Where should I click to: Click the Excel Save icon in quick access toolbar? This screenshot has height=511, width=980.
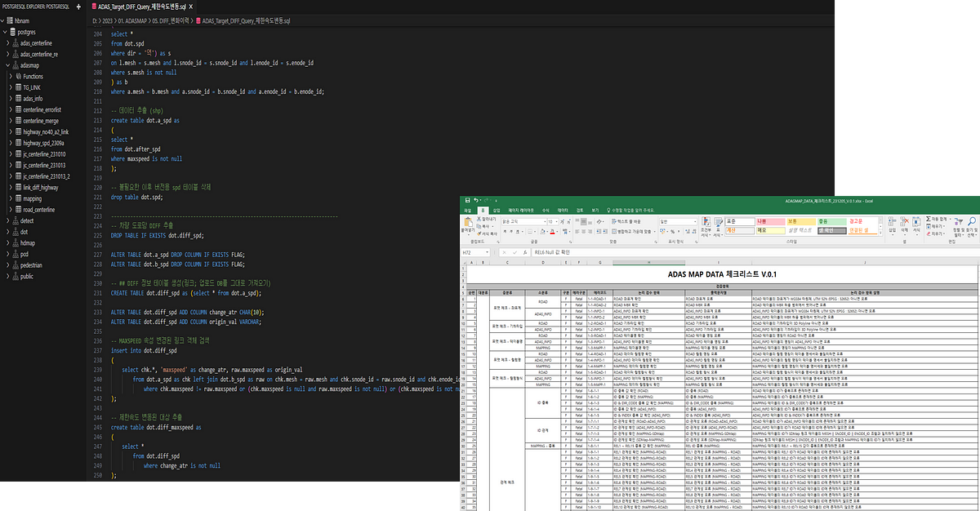467,200
